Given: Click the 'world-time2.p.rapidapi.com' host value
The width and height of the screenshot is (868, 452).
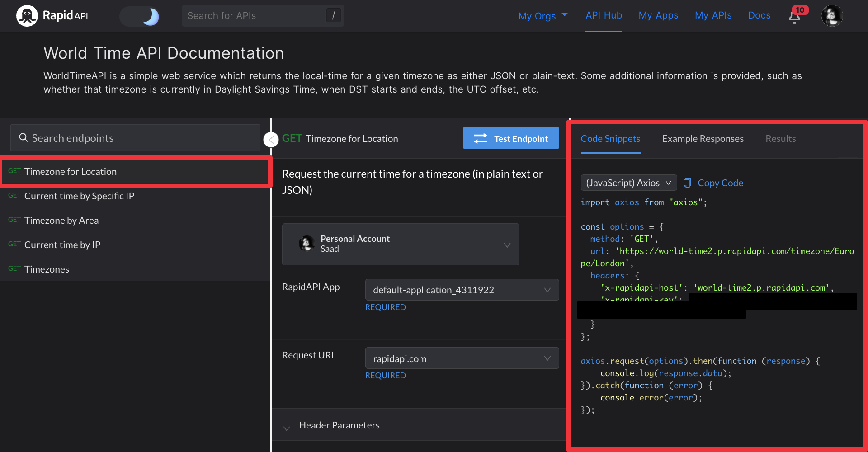Looking at the screenshot, I should (x=761, y=287).
